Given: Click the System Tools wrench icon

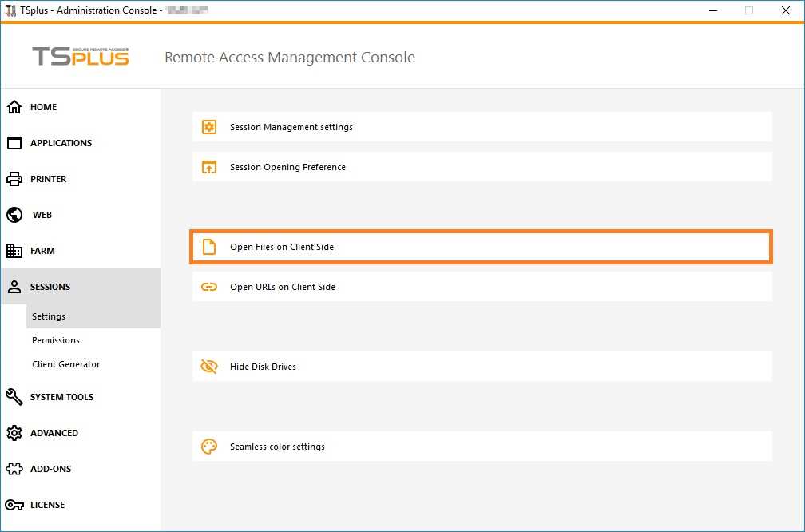Looking at the screenshot, I should (x=14, y=397).
